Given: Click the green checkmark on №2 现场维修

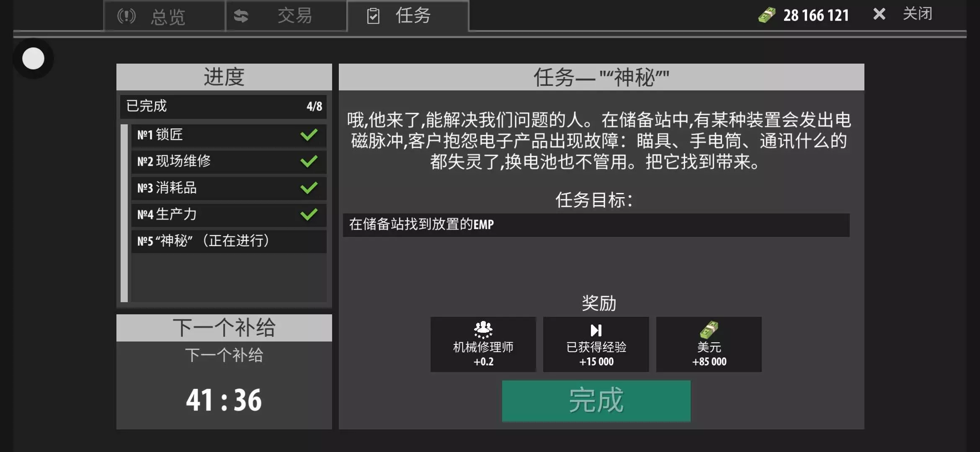Looking at the screenshot, I should click(x=309, y=162).
